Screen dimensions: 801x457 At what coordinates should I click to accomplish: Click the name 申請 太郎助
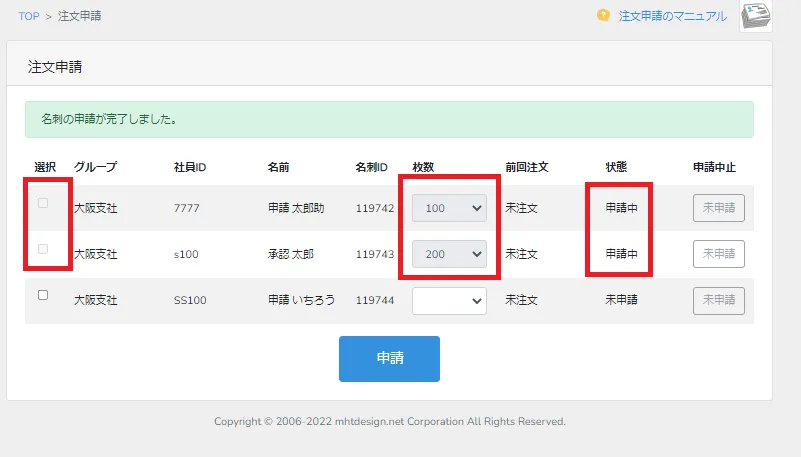tap(296, 208)
